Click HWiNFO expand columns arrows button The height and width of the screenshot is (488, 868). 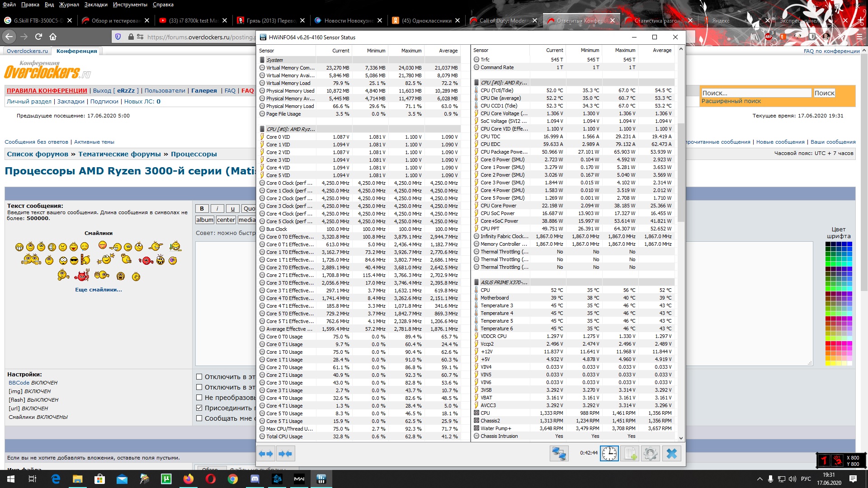point(266,454)
